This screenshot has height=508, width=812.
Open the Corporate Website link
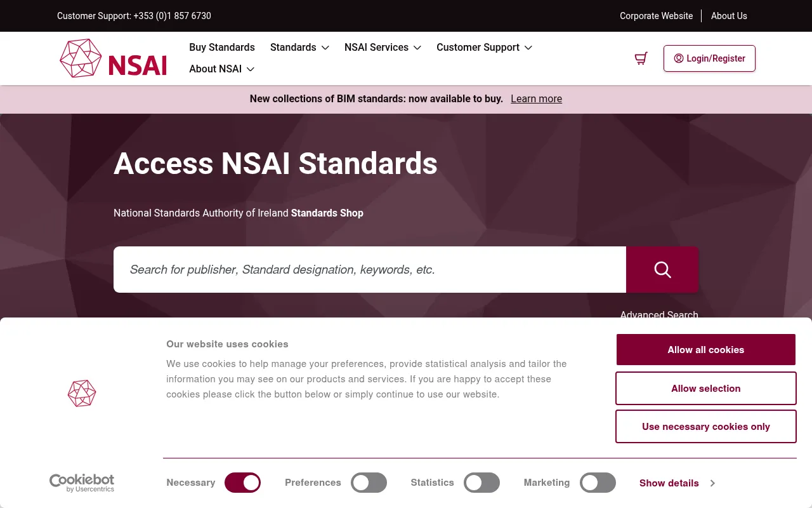[x=656, y=16]
